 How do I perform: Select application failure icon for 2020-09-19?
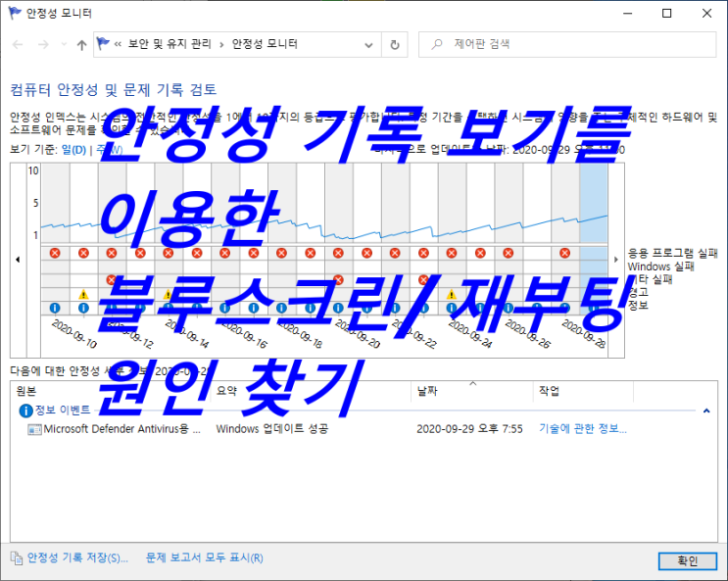(x=311, y=253)
